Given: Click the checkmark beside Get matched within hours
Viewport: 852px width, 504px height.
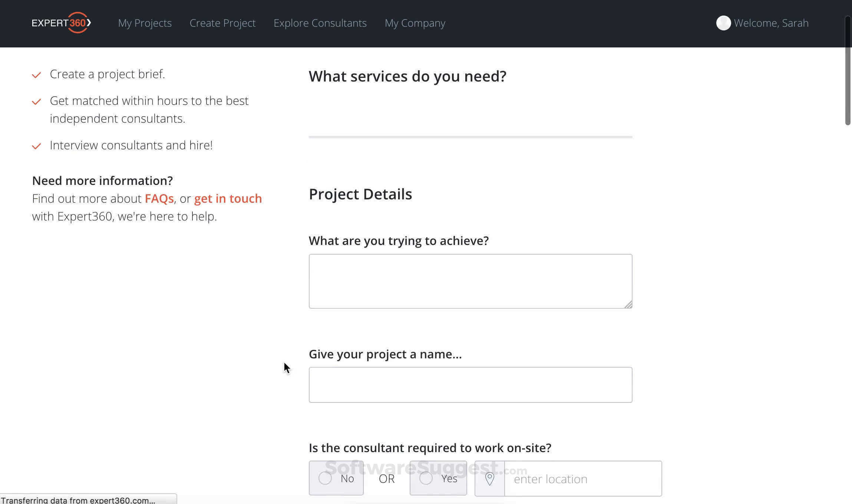Looking at the screenshot, I should 36,102.
